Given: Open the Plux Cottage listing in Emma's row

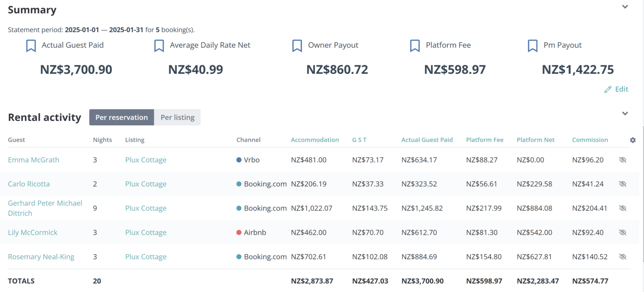Looking at the screenshot, I should [145, 160].
